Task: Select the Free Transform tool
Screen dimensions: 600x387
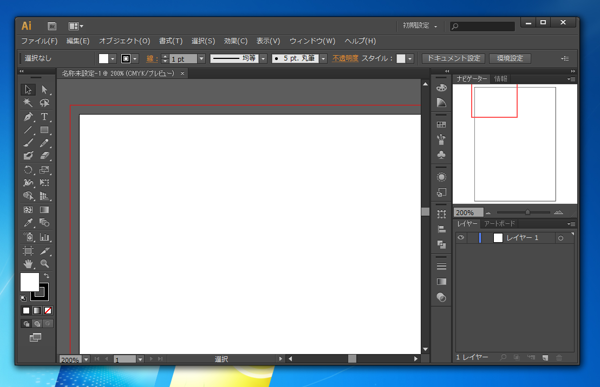Action: [44, 183]
